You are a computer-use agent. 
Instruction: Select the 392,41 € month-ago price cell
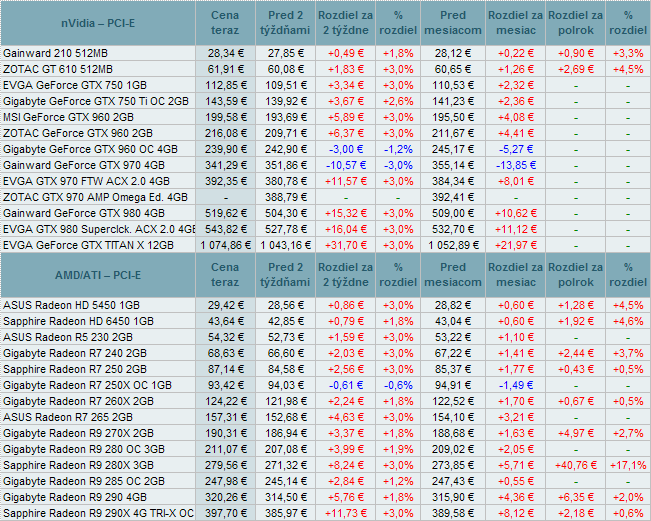pyautogui.click(x=453, y=197)
